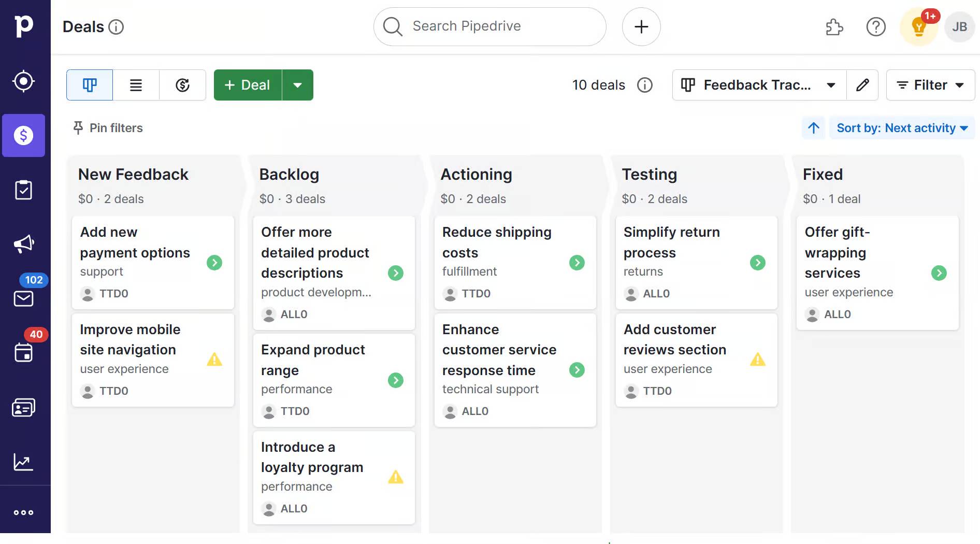Screen dimensions: 980x544
Task: Toggle the sort direction arrow
Action: point(813,128)
